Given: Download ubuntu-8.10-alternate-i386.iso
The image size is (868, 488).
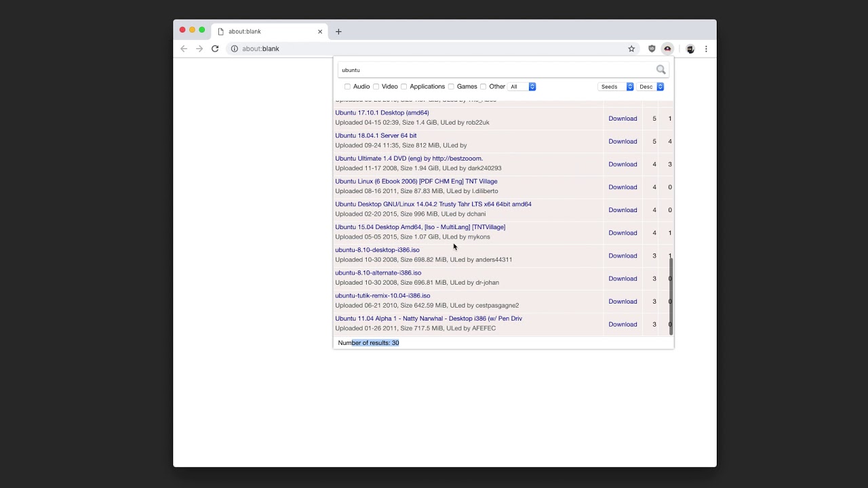Looking at the screenshot, I should [x=623, y=279].
